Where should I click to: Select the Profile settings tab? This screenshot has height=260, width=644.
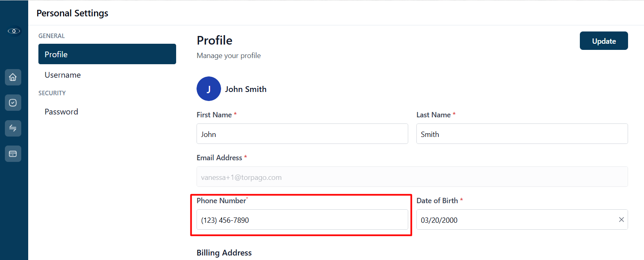click(x=107, y=54)
